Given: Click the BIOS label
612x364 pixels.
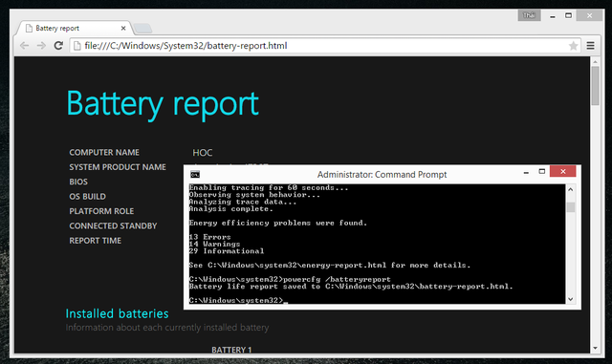Looking at the screenshot, I should pyautogui.click(x=78, y=182).
